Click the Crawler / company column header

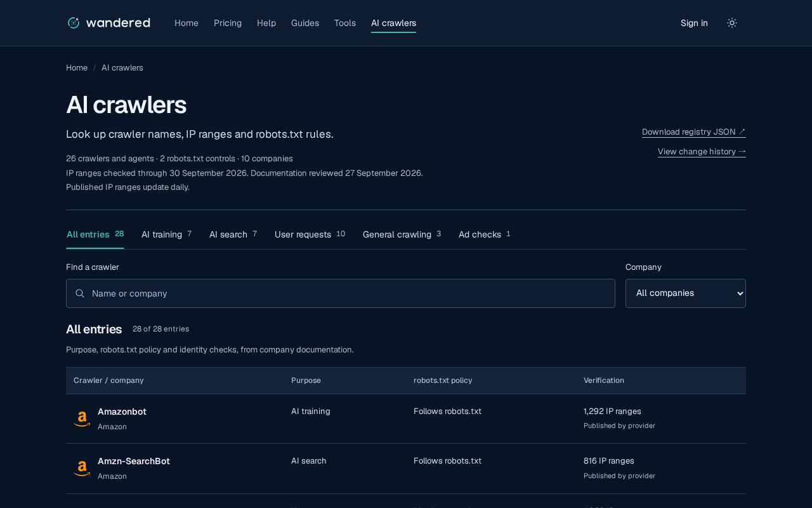(108, 380)
